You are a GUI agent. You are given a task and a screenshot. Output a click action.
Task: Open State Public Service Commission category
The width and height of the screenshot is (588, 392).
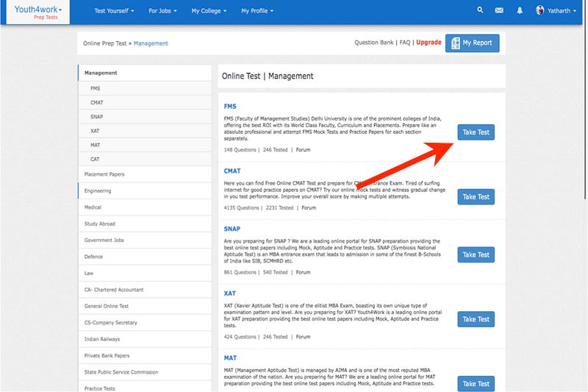[x=145, y=372]
